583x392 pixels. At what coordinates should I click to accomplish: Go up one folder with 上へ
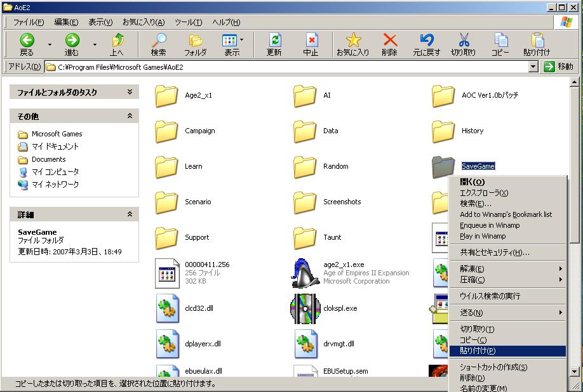117,44
